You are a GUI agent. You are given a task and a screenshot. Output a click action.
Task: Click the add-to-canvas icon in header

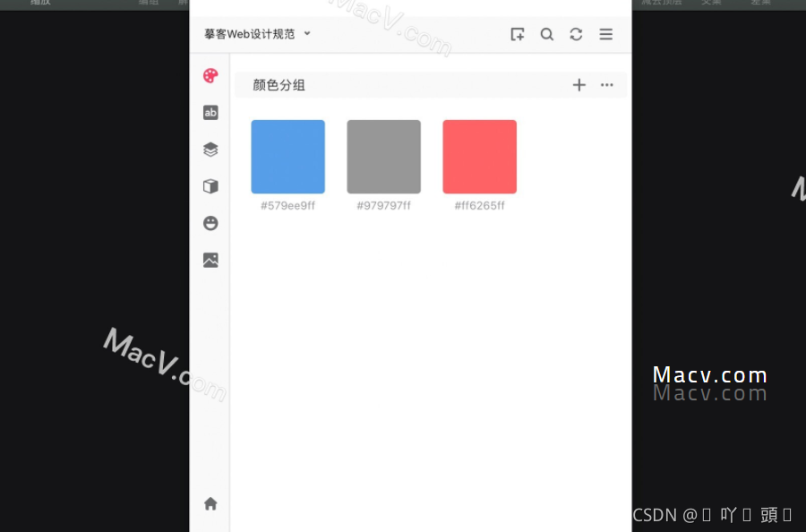[x=517, y=34]
